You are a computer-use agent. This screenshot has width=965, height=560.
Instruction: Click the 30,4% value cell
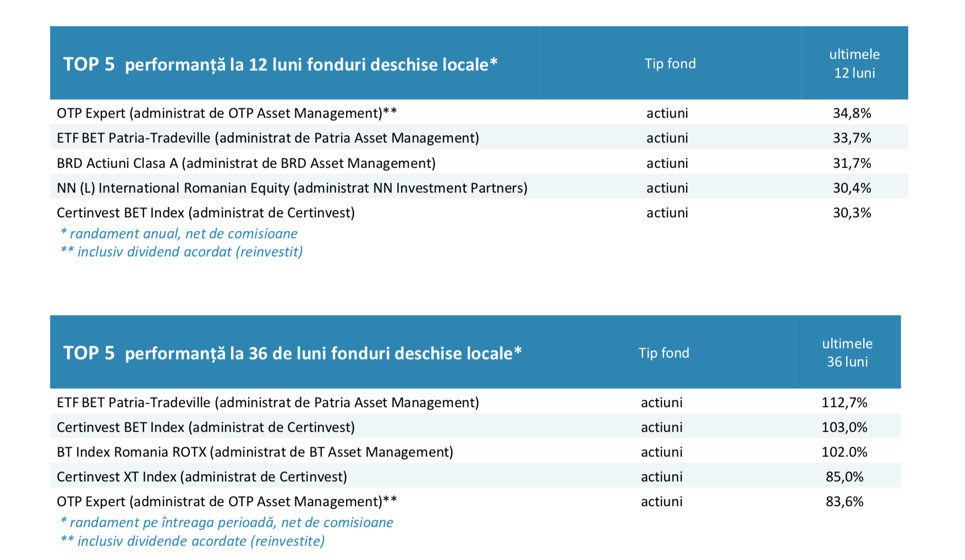tap(852, 188)
